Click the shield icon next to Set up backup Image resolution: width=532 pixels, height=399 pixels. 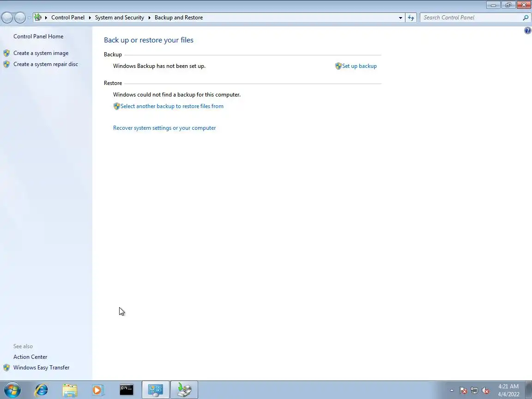pyautogui.click(x=338, y=66)
